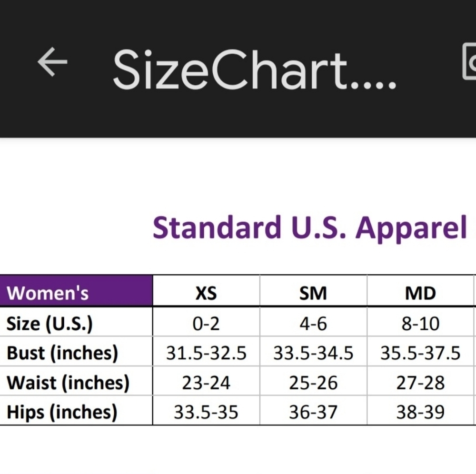476x474 pixels.
Task: Click the Hips (inches) row label
Action: click(x=61, y=412)
